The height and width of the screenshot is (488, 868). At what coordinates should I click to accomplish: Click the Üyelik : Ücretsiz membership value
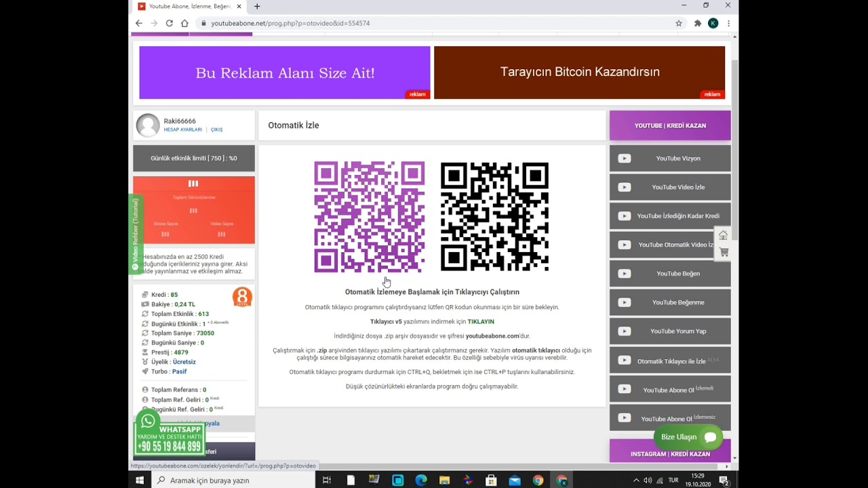click(184, 362)
